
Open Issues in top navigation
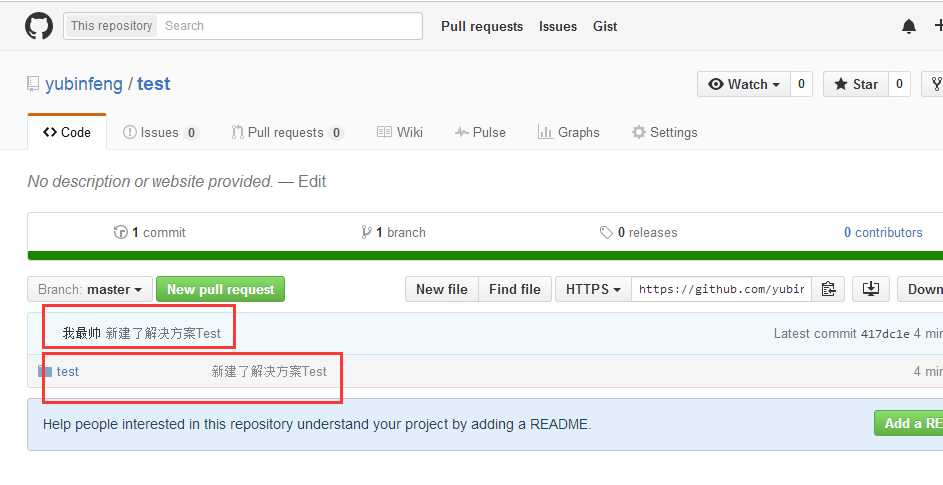pos(558,26)
